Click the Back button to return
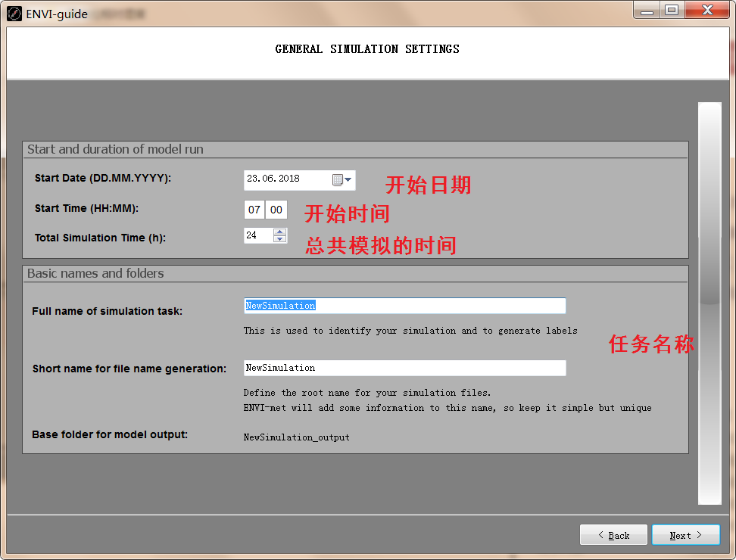The width and height of the screenshot is (736, 560). coord(613,534)
